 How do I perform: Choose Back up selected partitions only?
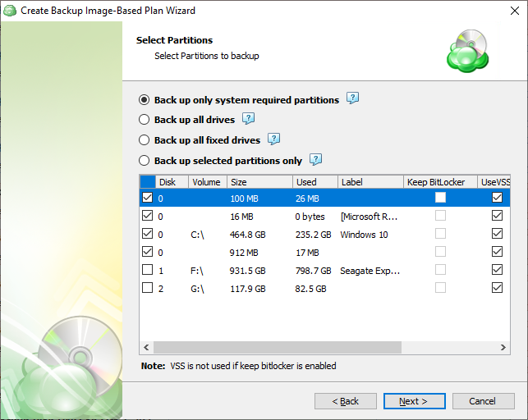(x=145, y=161)
